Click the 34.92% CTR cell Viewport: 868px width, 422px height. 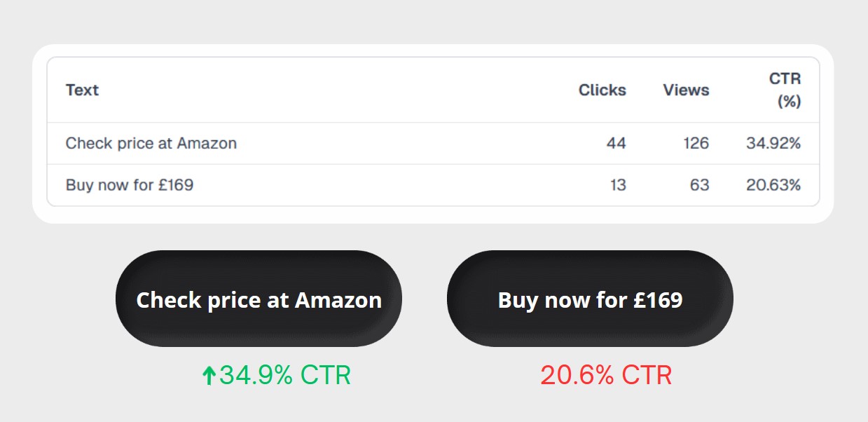point(773,144)
